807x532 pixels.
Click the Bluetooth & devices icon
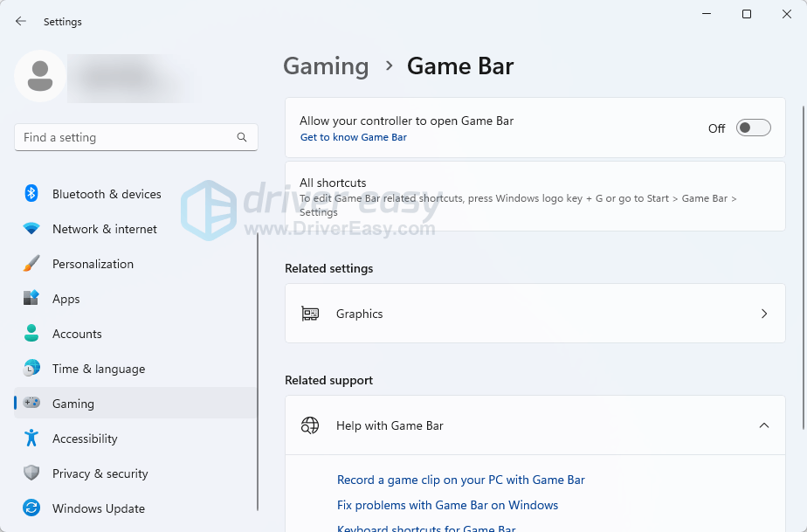point(31,194)
